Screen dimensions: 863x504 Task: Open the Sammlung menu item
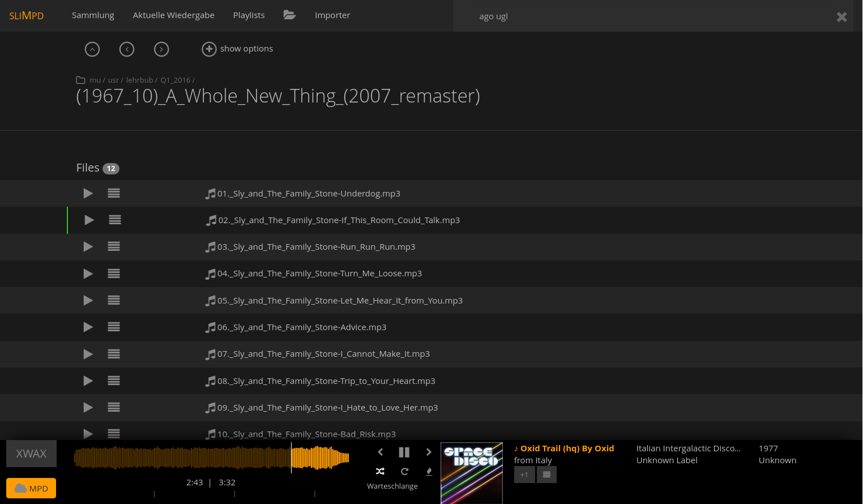click(93, 15)
